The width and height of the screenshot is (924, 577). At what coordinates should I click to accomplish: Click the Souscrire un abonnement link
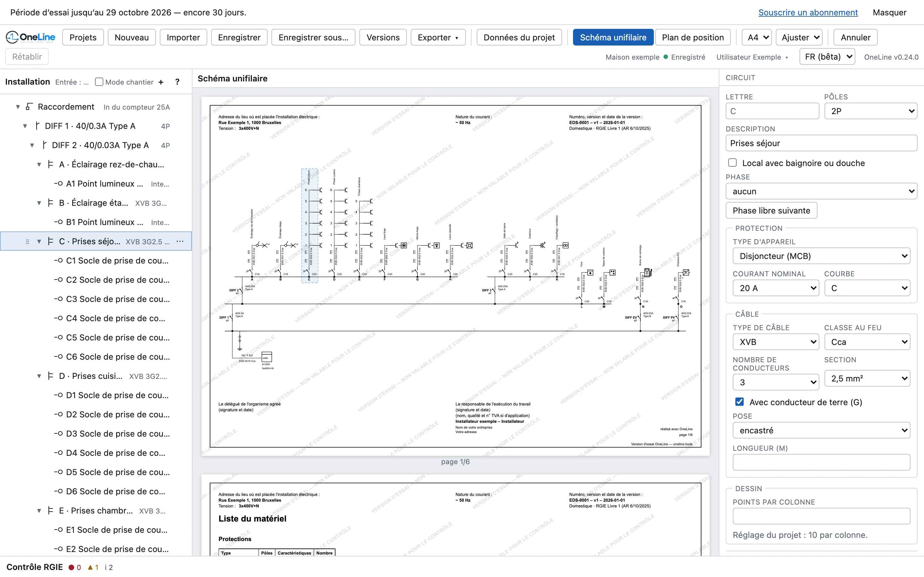808,12
